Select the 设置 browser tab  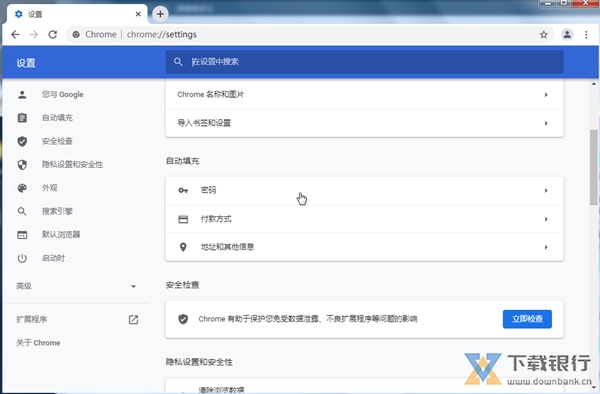coord(77,14)
